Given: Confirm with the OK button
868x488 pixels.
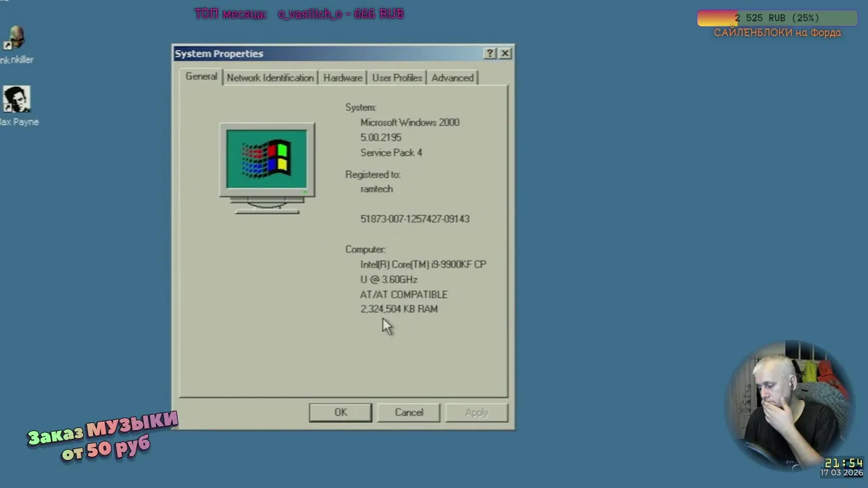Looking at the screenshot, I should [x=340, y=412].
